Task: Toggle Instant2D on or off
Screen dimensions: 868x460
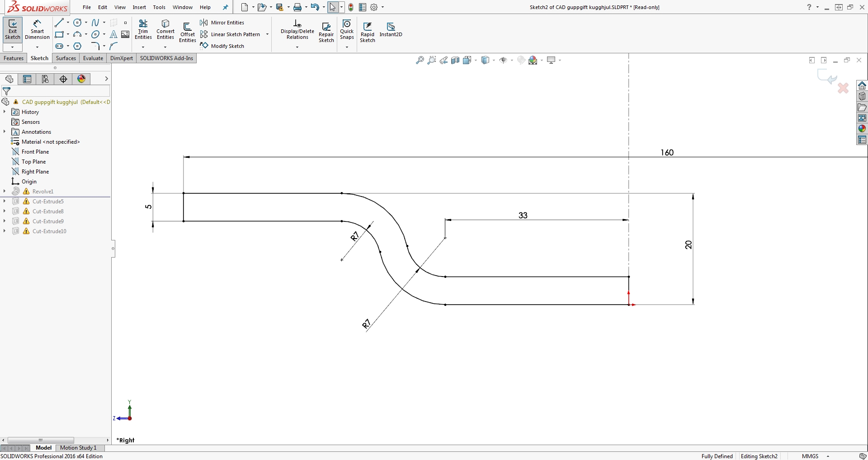Action: tap(391, 29)
